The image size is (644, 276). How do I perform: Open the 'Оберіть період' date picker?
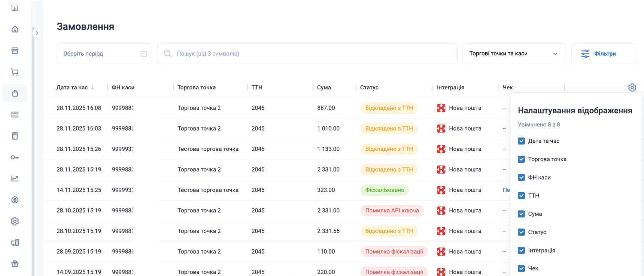104,54
